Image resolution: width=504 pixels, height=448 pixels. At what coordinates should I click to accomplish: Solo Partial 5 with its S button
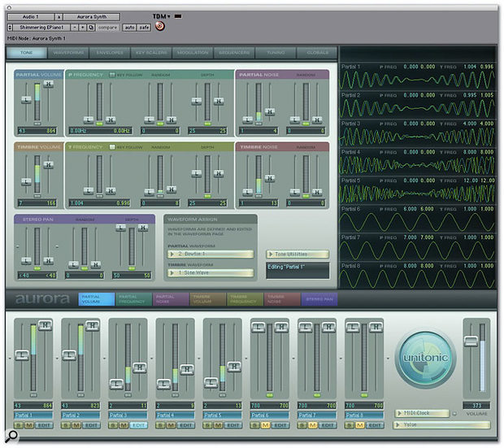207,425
